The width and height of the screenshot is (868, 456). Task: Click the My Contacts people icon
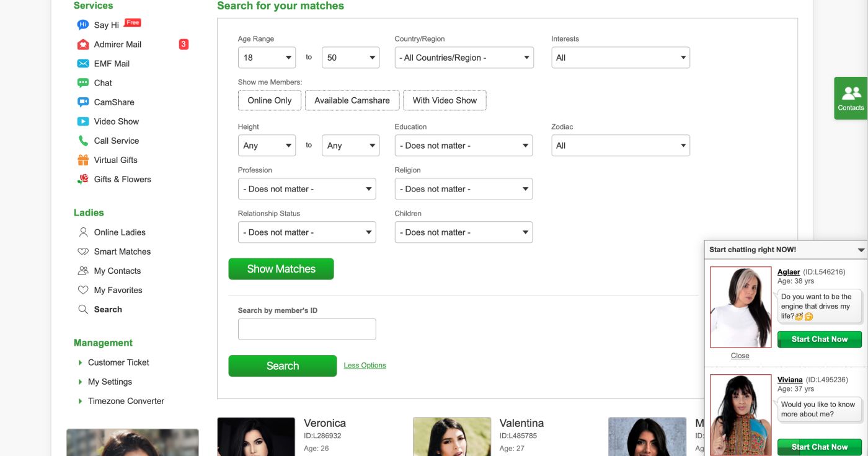(x=83, y=271)
